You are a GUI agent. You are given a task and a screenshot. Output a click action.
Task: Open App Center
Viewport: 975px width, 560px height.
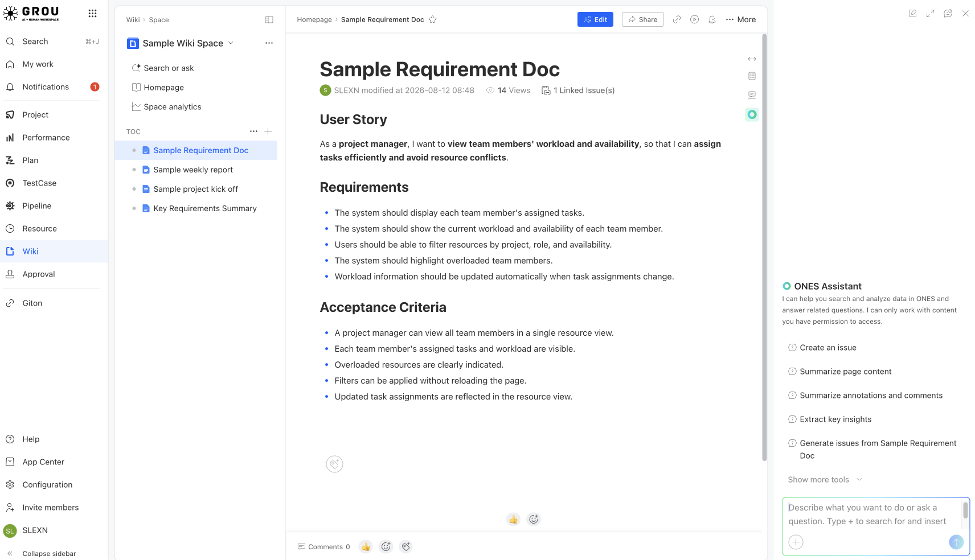click(x=54, y=462)
